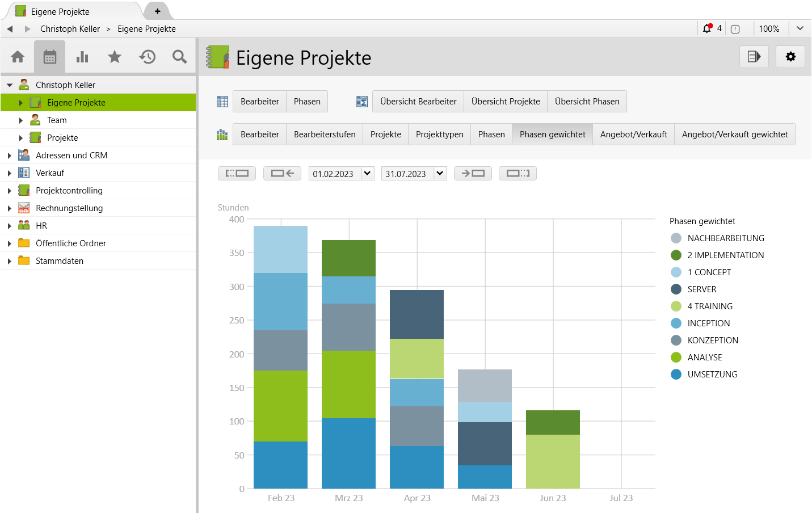
Task: Toggle ANALYSE series in chart legend
Action: (705, 358)
